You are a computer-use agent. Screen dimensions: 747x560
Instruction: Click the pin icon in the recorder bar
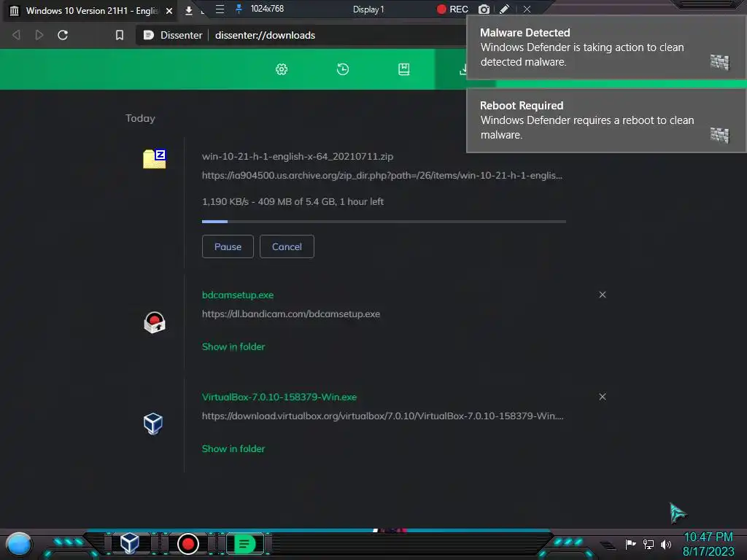pyautogui.click(x=239, y=9)
